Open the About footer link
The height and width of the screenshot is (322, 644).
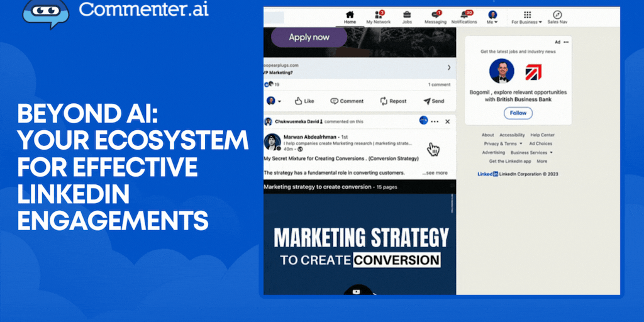488,135
